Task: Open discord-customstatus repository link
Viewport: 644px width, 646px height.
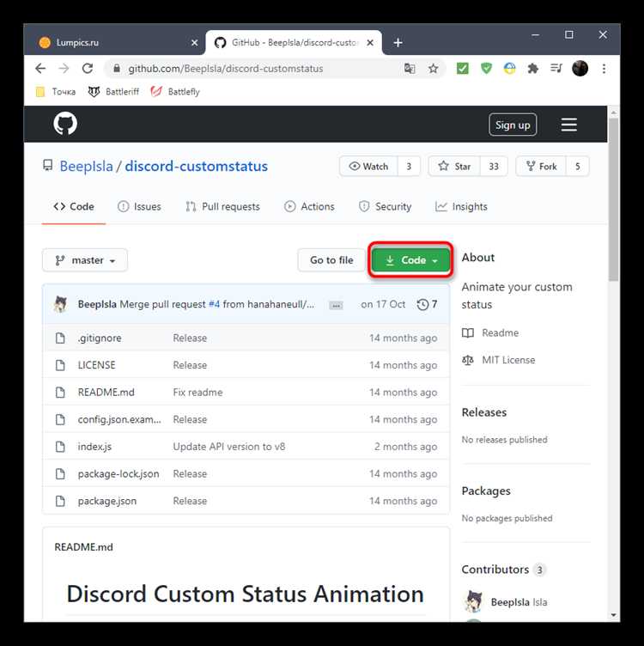Action: [x=196, y=166]
